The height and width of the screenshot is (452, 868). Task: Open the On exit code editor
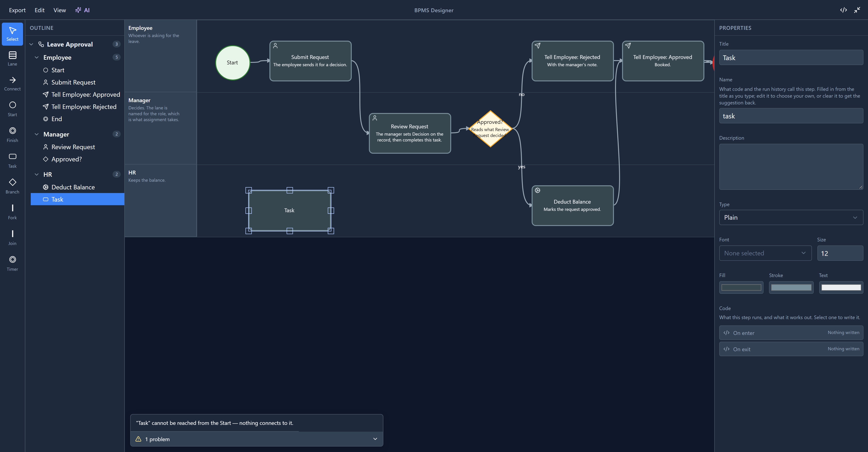(791, 349)
